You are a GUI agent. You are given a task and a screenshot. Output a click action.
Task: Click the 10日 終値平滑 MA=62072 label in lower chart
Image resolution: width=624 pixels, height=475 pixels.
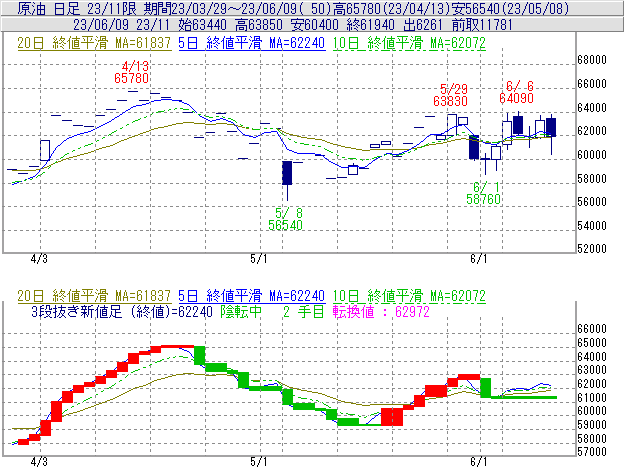coord(409,296)
